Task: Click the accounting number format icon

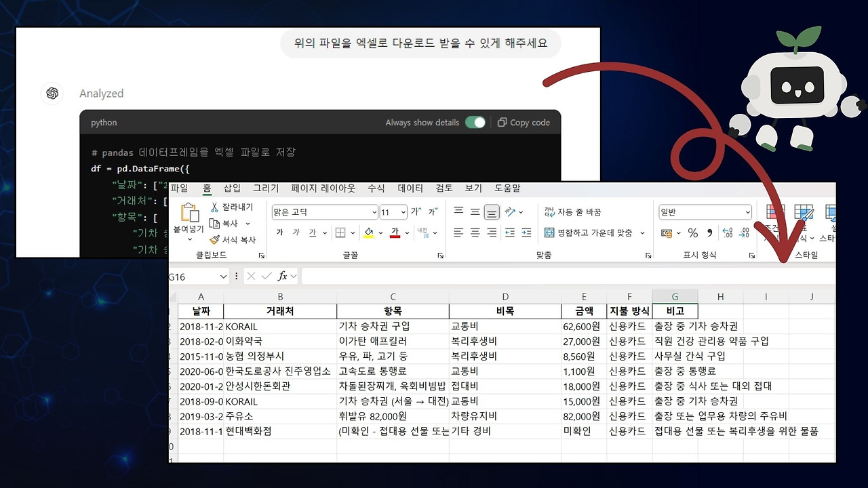Action: click(x=667, y=233)
